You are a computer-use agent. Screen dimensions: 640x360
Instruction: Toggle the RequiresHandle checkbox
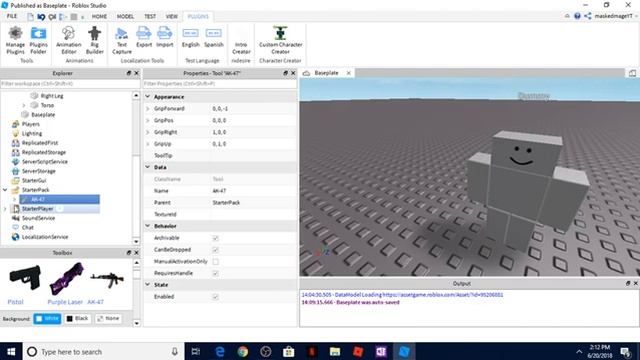216,273
